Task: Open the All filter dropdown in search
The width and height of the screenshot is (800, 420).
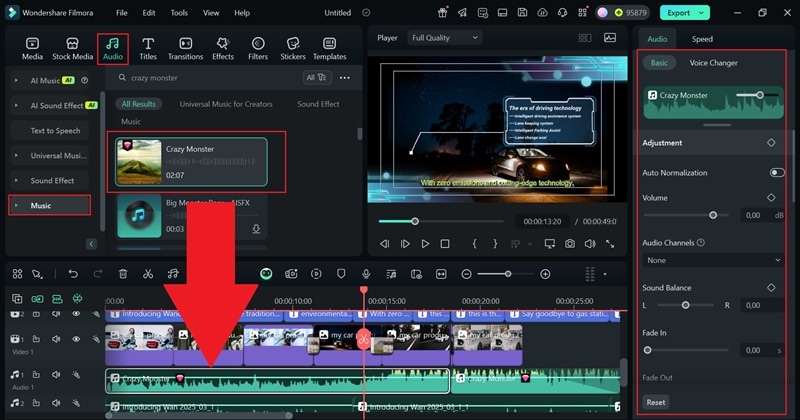Action: pos(316,78)
